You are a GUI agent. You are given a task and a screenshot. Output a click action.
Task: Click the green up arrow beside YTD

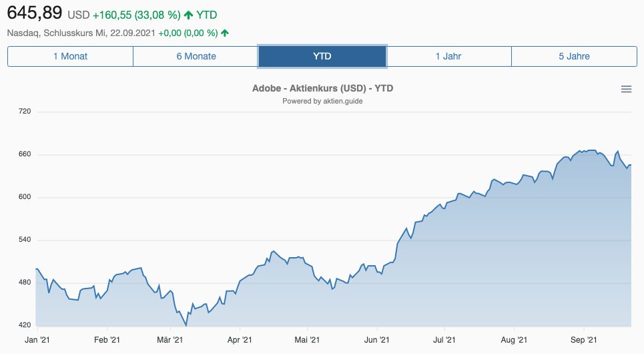click(188, 15)
